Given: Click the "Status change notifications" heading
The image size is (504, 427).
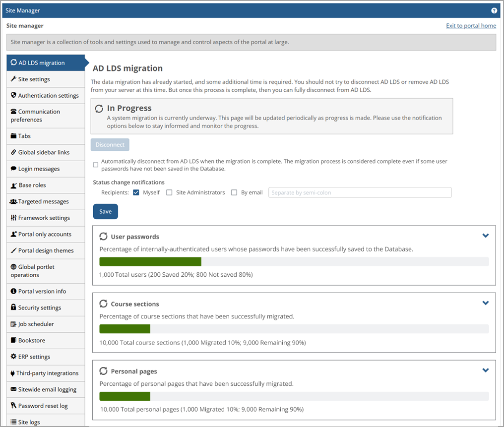Looking at the screenshot, I should pyautogui.click(x=128, y=182).
